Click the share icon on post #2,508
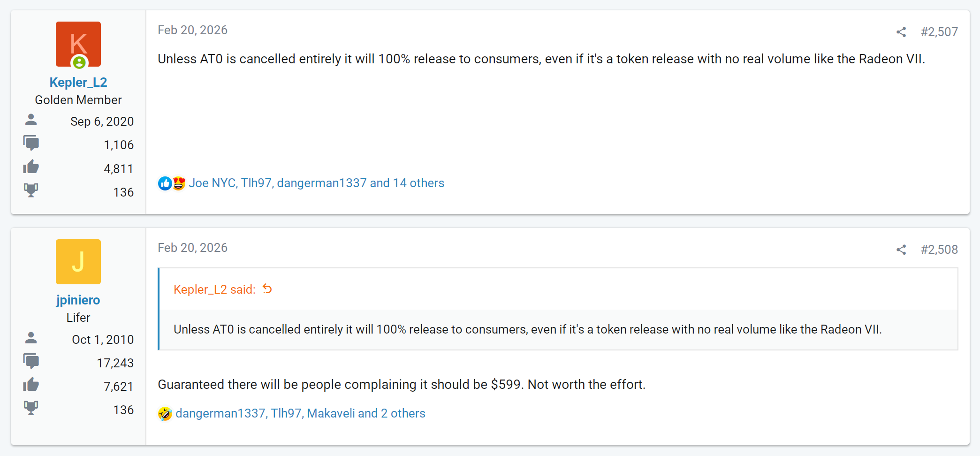 [901, 250]
